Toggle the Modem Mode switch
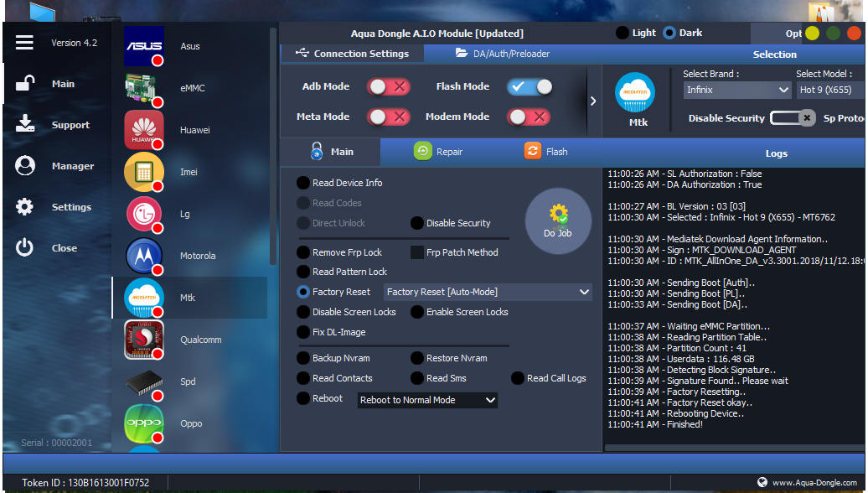 (x=529, y=117)
